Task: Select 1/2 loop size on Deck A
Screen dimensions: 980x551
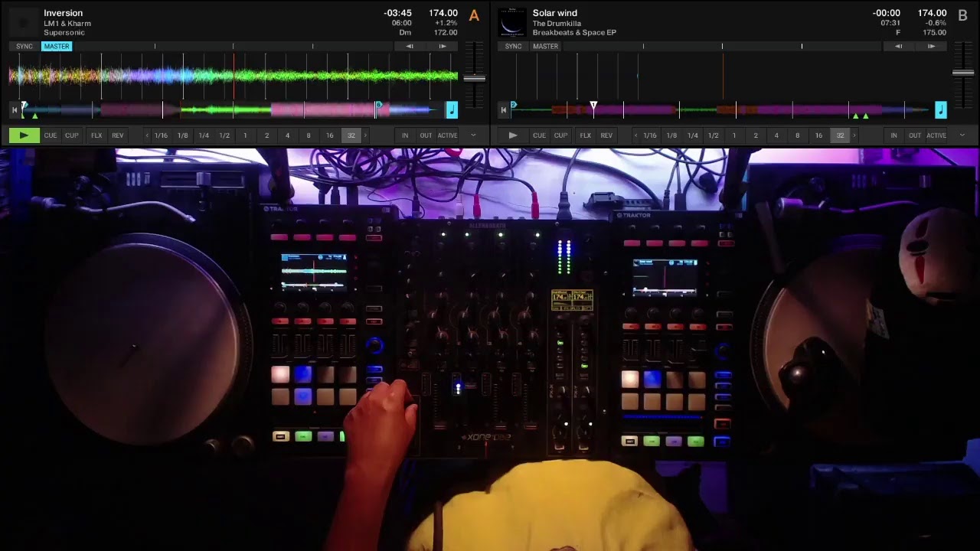Action: 224,135
